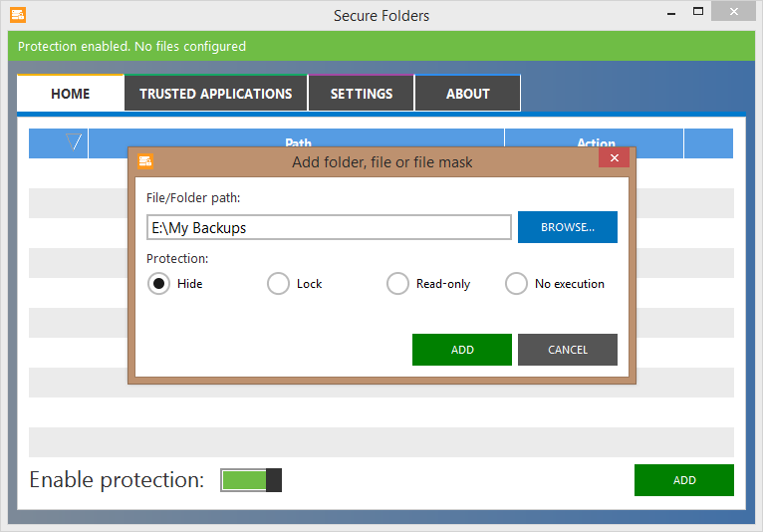Minimize the Secure Folders window

coord(671,13)
